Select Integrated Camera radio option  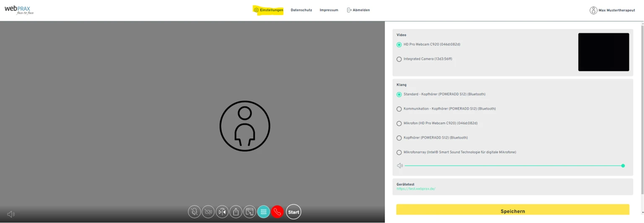(399, 59)
